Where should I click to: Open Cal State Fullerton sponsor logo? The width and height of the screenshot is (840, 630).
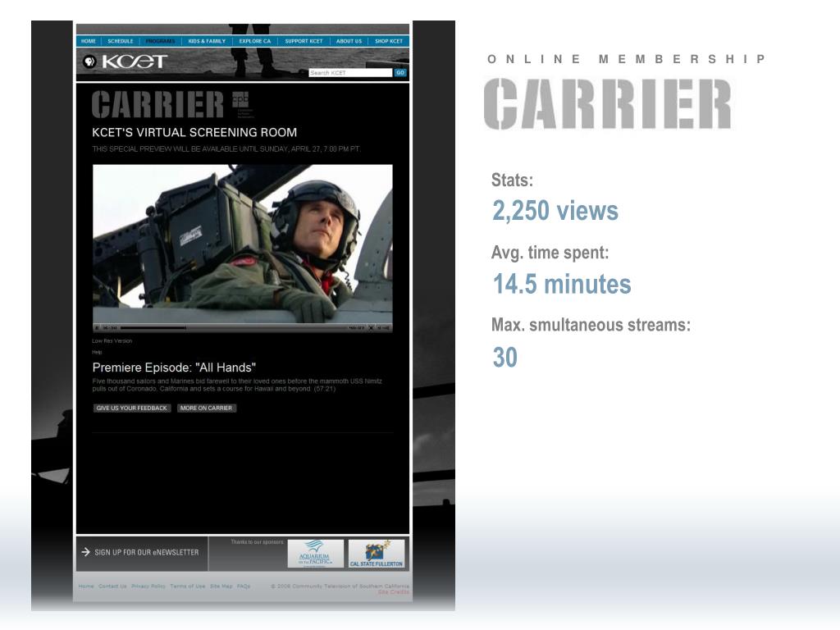click(x=377, y=554)
